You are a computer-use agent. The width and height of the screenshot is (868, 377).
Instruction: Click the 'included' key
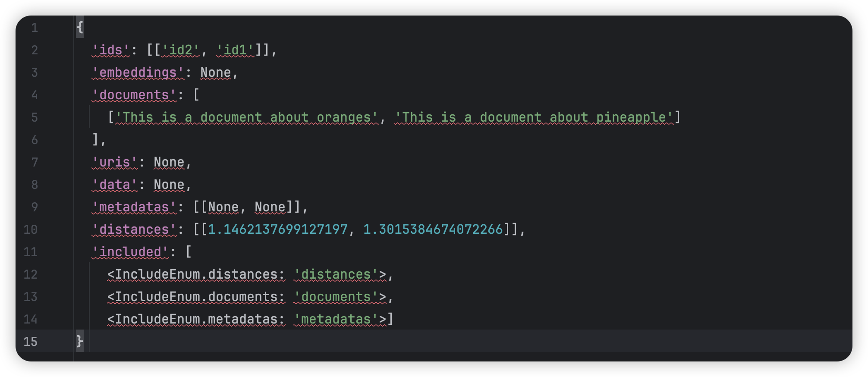130,252
